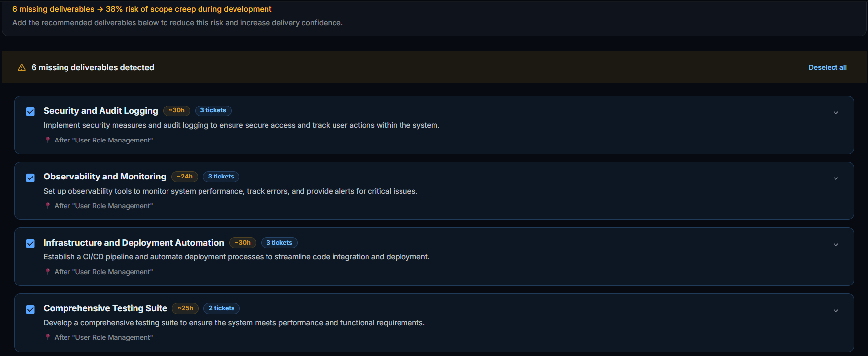
Task: Click the pin icon under Observability and Monitoring
Action: click(48, 206)
